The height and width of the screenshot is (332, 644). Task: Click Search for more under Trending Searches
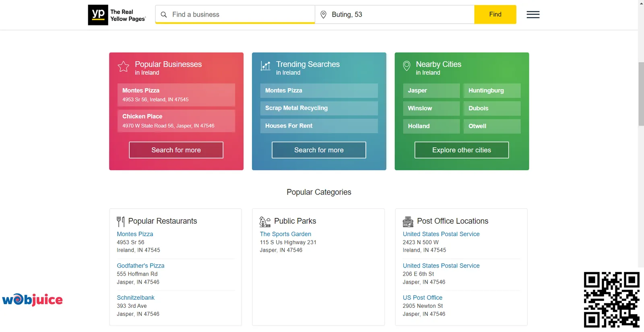click(x=319, y=150)
